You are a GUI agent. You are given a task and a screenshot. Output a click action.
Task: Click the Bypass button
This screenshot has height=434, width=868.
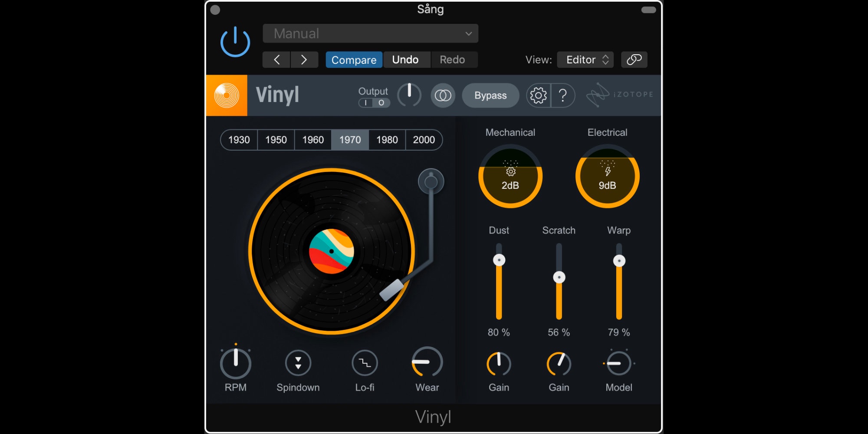490,95
